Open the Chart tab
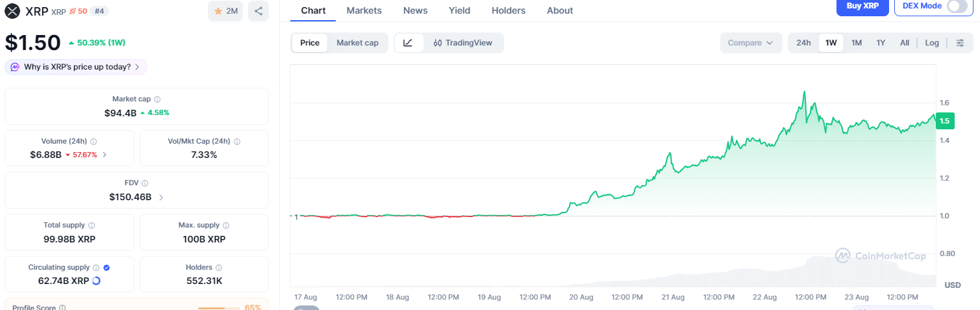 point(314,10)
